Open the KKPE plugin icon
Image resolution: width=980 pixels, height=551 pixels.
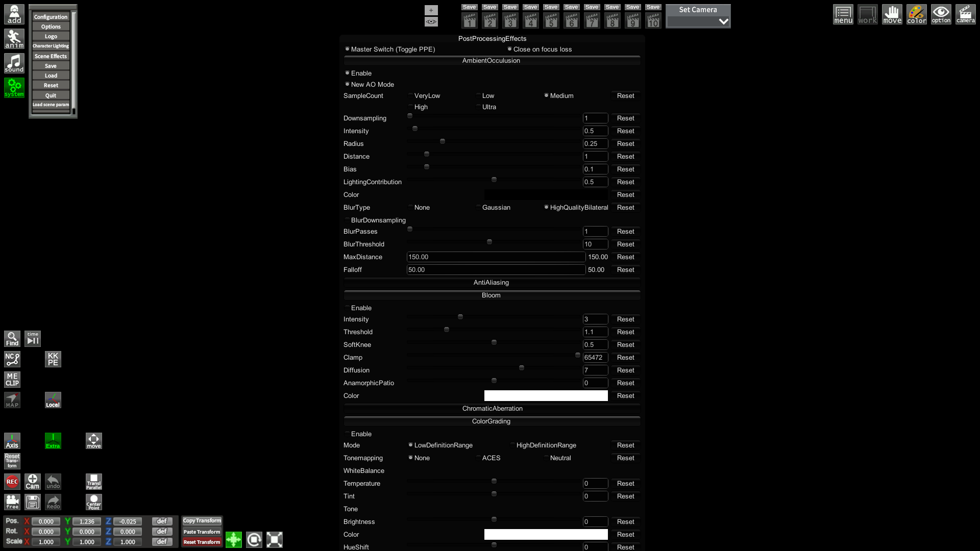pos(53,359)
